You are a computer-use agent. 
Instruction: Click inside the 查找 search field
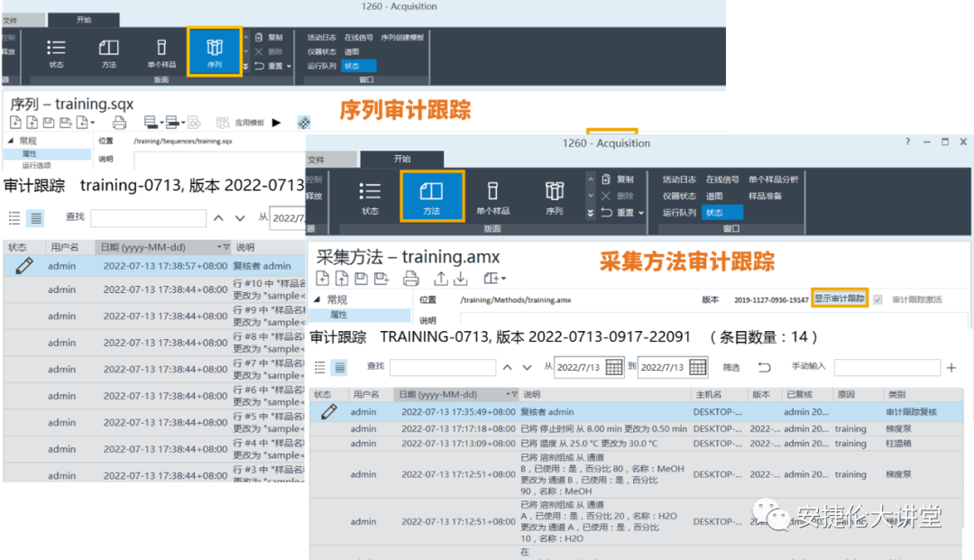coord(442,367)
